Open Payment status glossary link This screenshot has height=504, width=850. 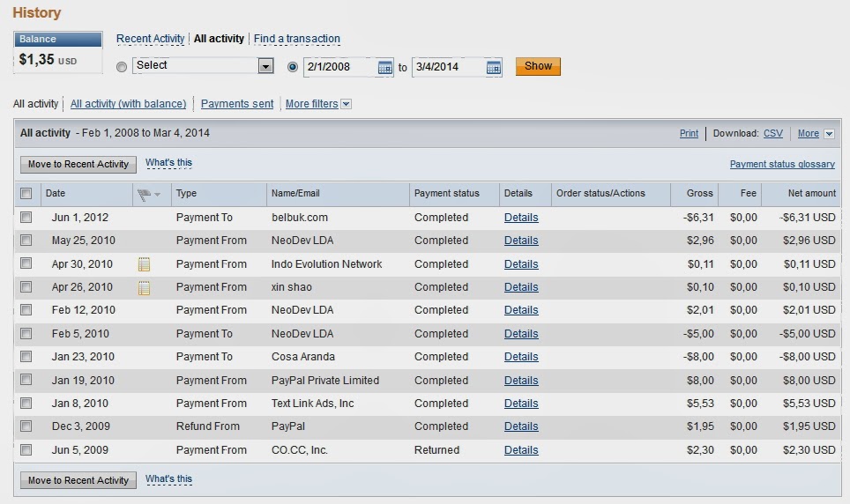click(x=782, y=164)
